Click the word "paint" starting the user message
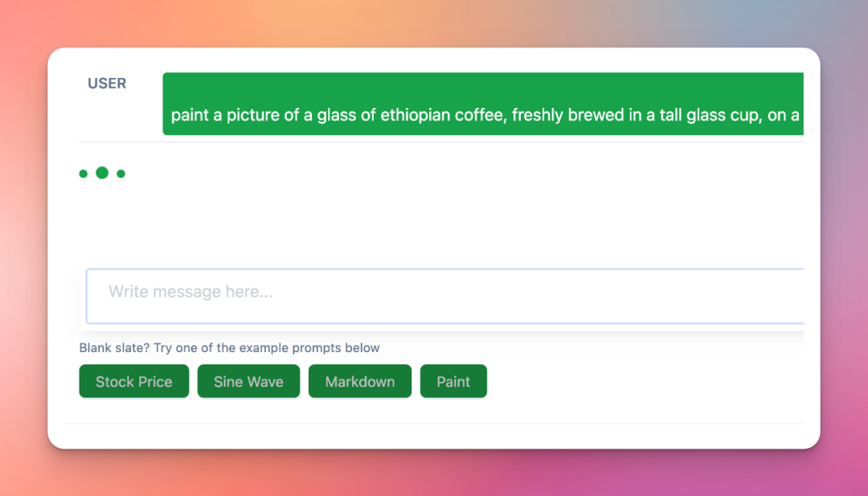 [190, 115]
